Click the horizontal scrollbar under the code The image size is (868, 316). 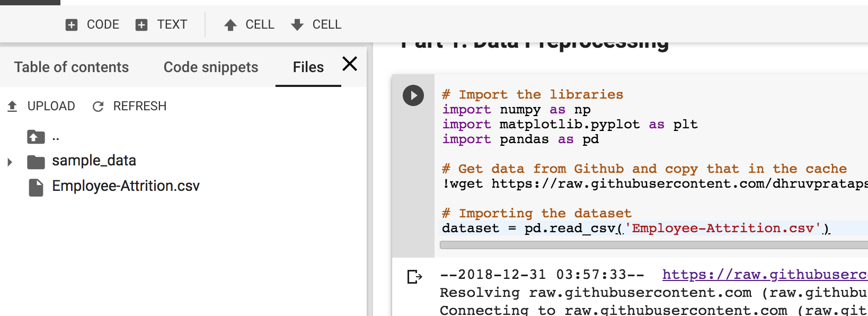(654, 245)
